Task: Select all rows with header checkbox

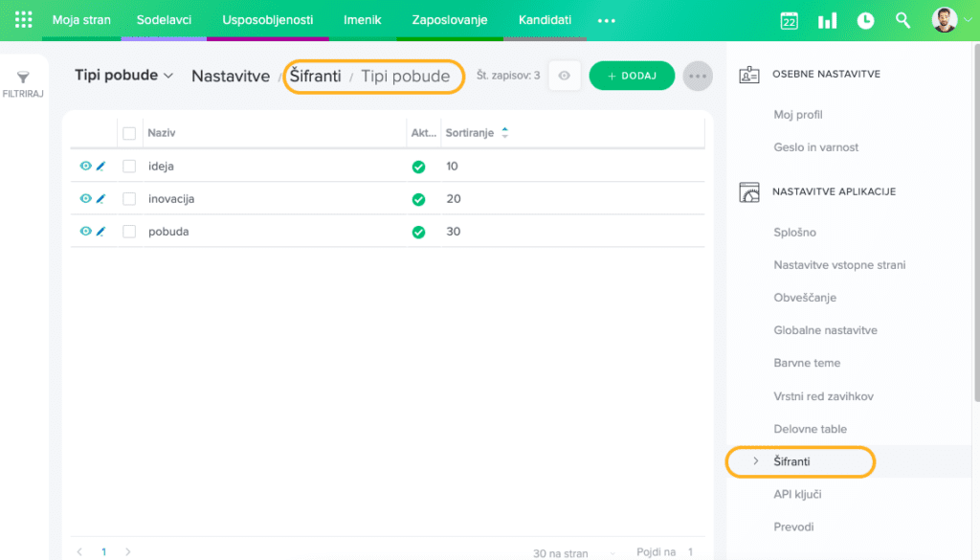Action: (129, 134)
